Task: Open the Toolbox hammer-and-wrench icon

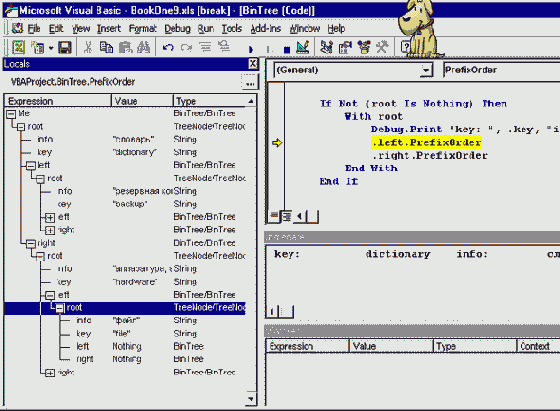Action: 382,47
